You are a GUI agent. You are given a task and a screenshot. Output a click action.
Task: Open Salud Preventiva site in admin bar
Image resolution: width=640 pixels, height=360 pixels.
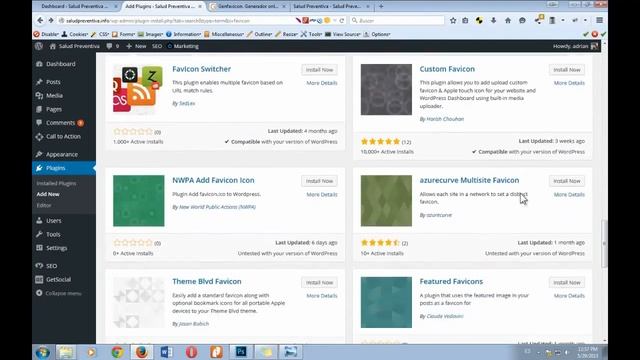[74, 46]
